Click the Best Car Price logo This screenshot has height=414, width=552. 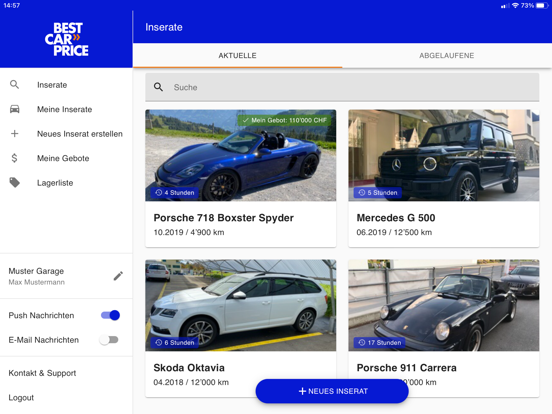67,39
